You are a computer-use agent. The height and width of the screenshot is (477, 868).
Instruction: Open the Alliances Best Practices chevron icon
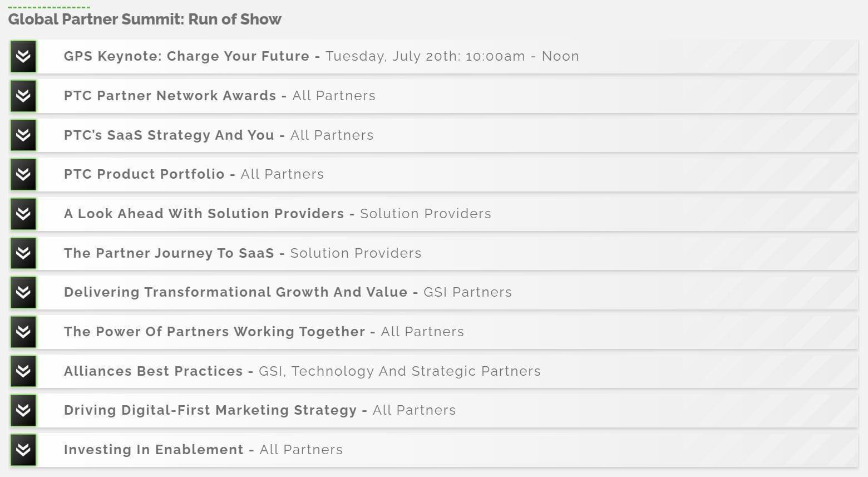(23, 371)
